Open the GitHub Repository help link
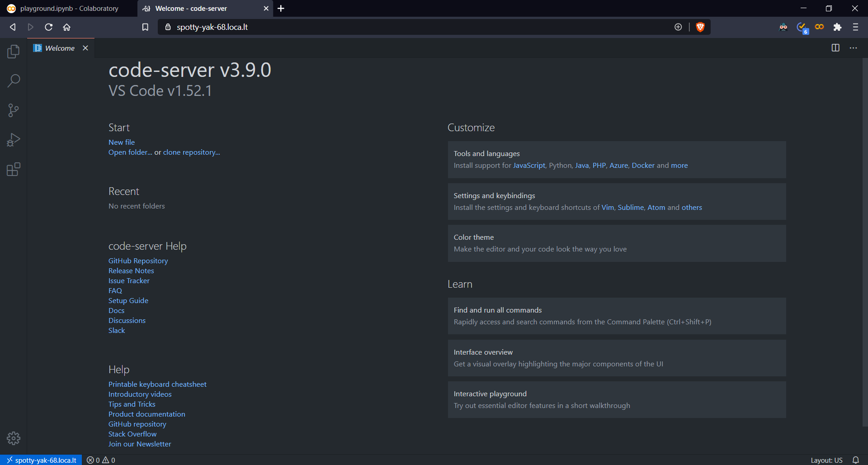 (x=138, y=261)
